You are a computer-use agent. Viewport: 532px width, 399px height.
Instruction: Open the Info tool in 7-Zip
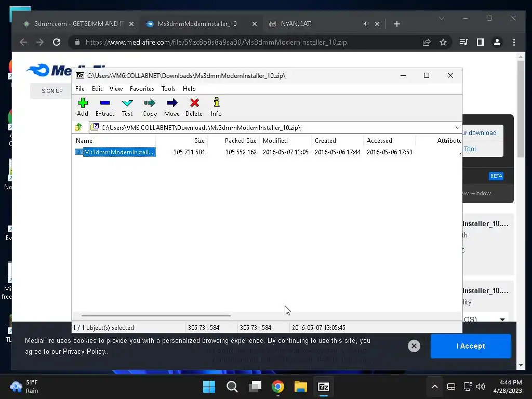[x=216, y=107]
